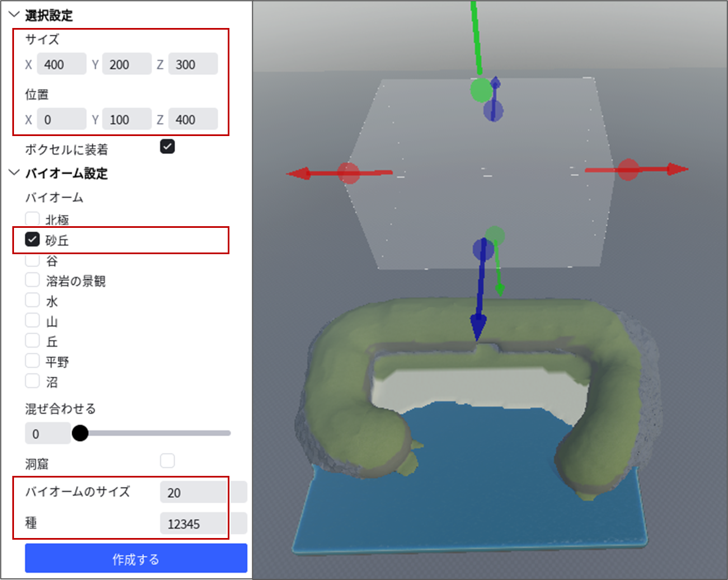Click the upper blue Z-axis sphere handle
Screen dimensions: 728x580
(x=493, y=110)
